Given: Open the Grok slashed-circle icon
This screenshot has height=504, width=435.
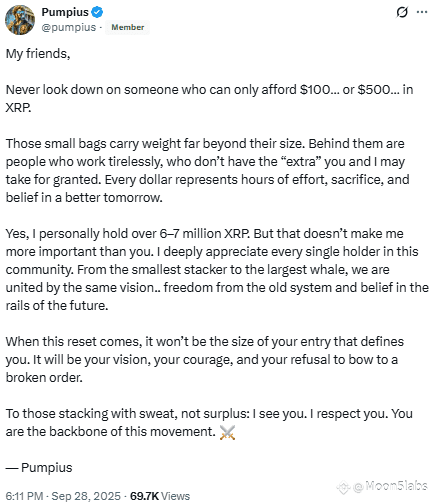Looking at the screenshot, I should 402,12.
